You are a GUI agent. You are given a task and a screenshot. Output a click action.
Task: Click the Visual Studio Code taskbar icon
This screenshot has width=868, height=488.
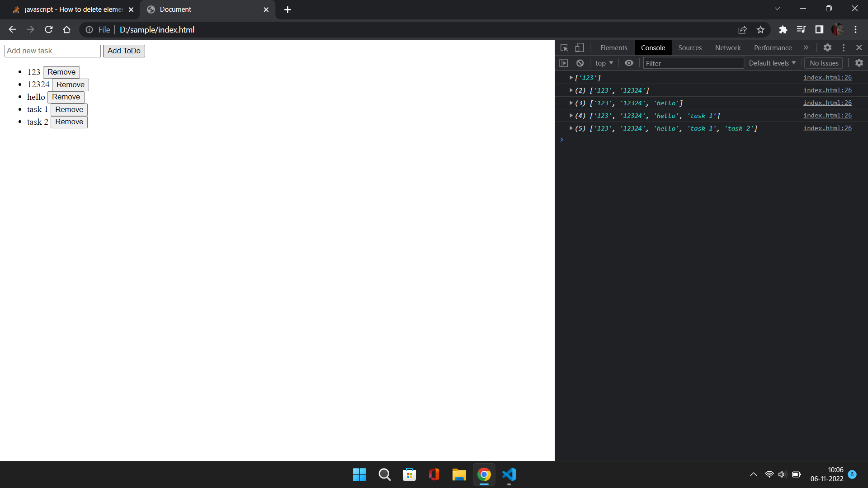click(509, 474)
